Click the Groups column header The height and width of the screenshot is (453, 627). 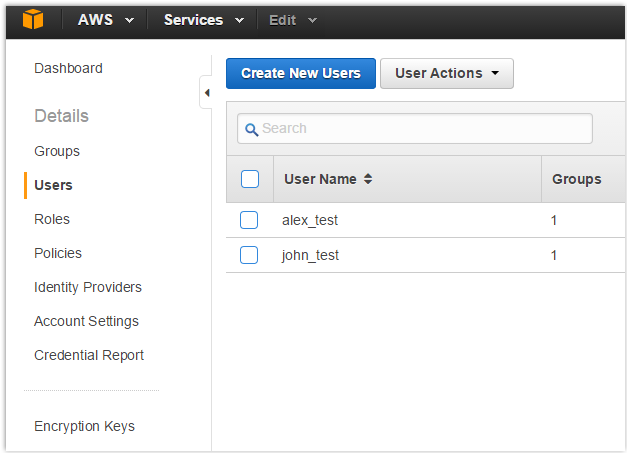click(x=577, y=179)
